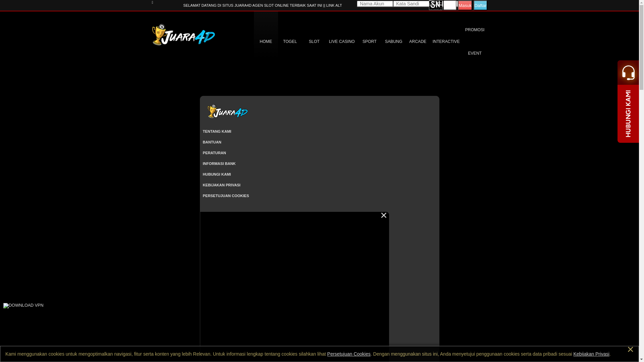This screenshot has width=644, height=362.
Task: Click the Masuk login button
Action: coord(465,5)
